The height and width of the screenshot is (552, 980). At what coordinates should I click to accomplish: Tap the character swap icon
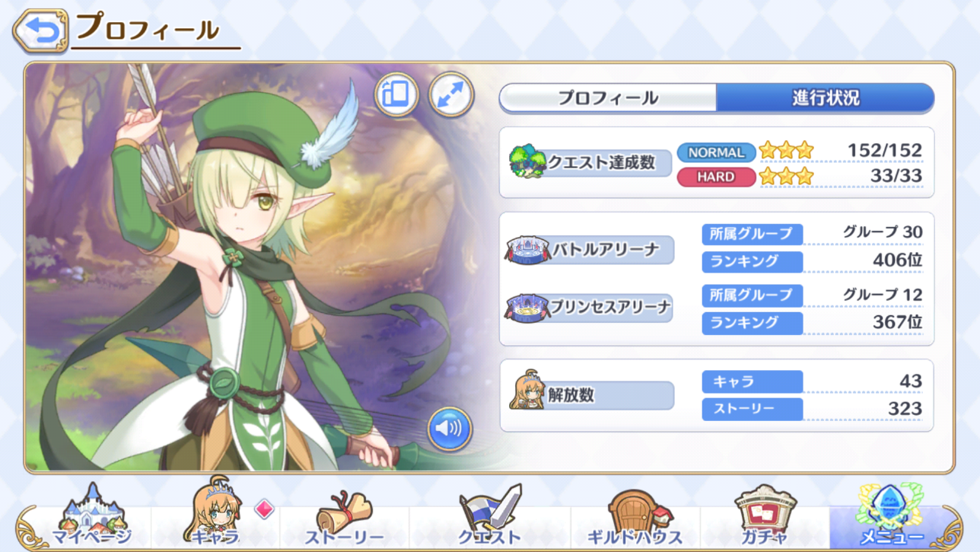click(396, 95)
